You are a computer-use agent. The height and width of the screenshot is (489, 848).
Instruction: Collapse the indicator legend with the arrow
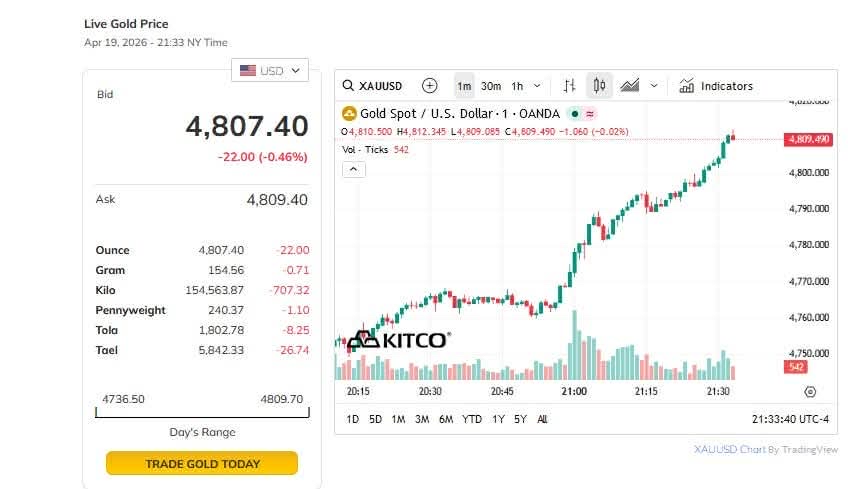click(x=354, y=169)
